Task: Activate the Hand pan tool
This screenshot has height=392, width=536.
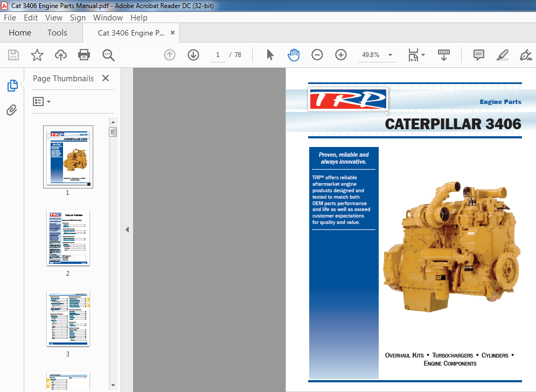Action: tap(293, 55)
